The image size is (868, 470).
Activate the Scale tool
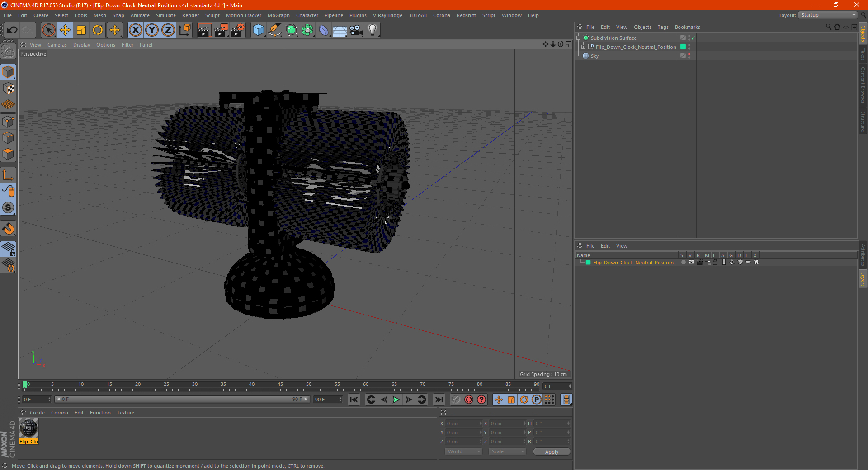point(81,30)
